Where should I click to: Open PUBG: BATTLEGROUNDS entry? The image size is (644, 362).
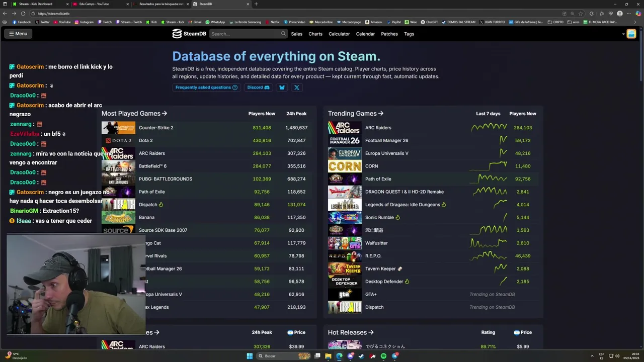click(166, 179)
